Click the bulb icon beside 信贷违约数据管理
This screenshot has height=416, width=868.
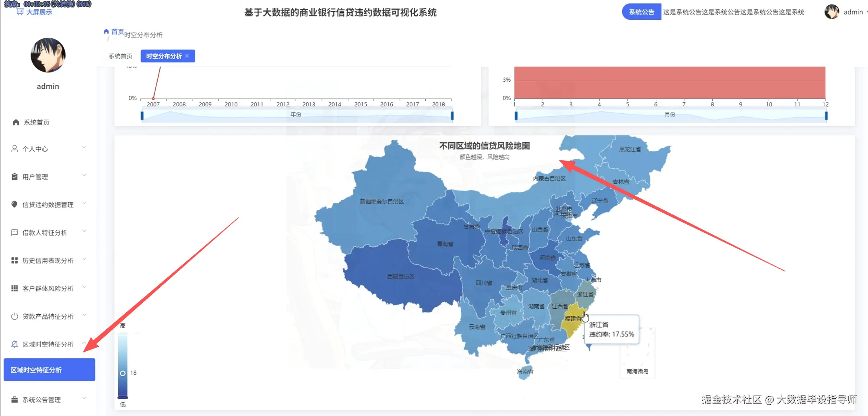[14, 205]
